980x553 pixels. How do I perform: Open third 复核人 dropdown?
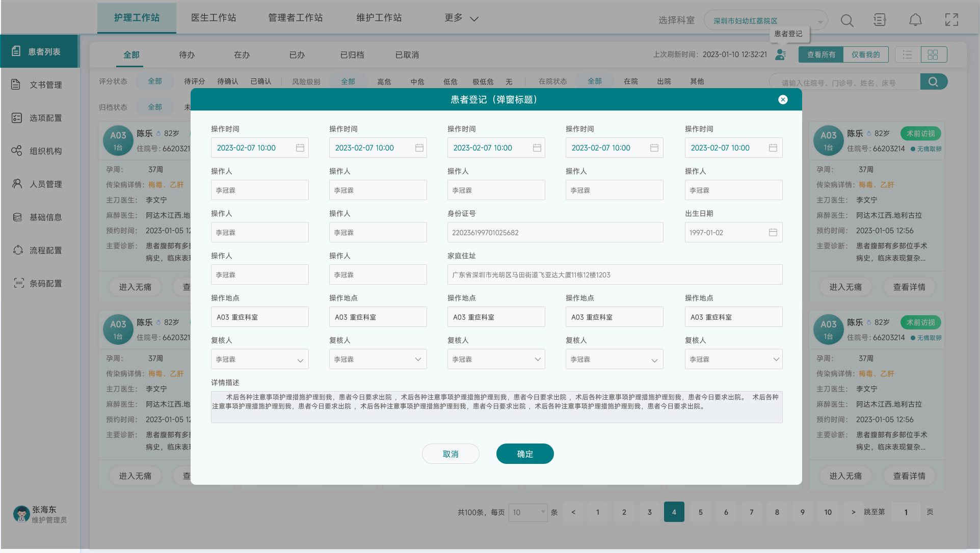coord(496,359)
